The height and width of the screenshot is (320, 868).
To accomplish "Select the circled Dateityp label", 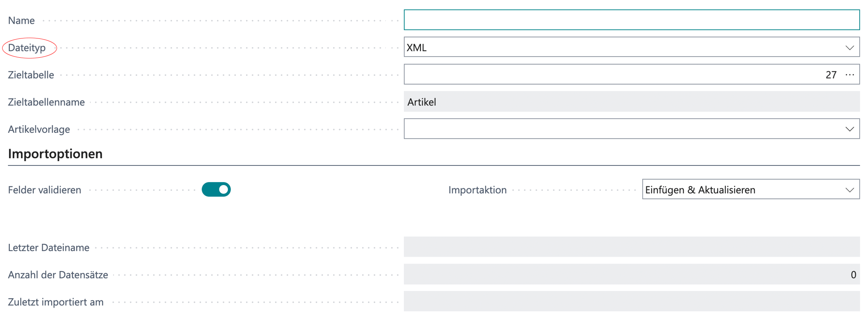I will point(27,48).
